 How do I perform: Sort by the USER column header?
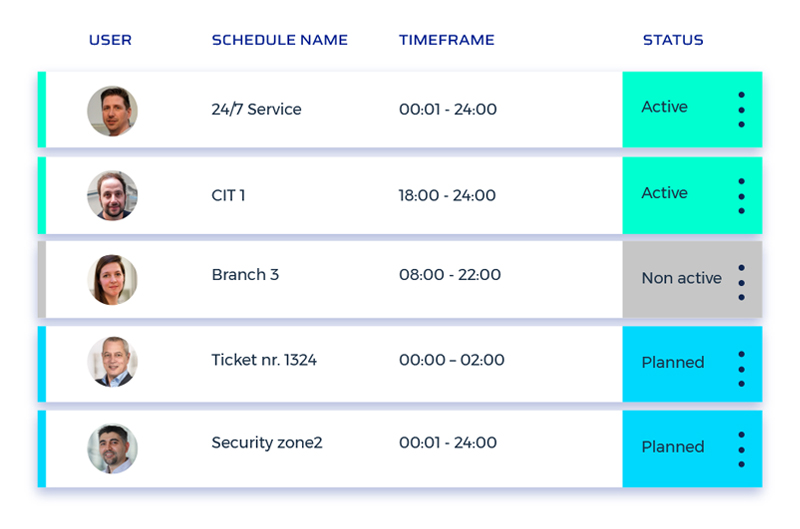tap(110, 41)
